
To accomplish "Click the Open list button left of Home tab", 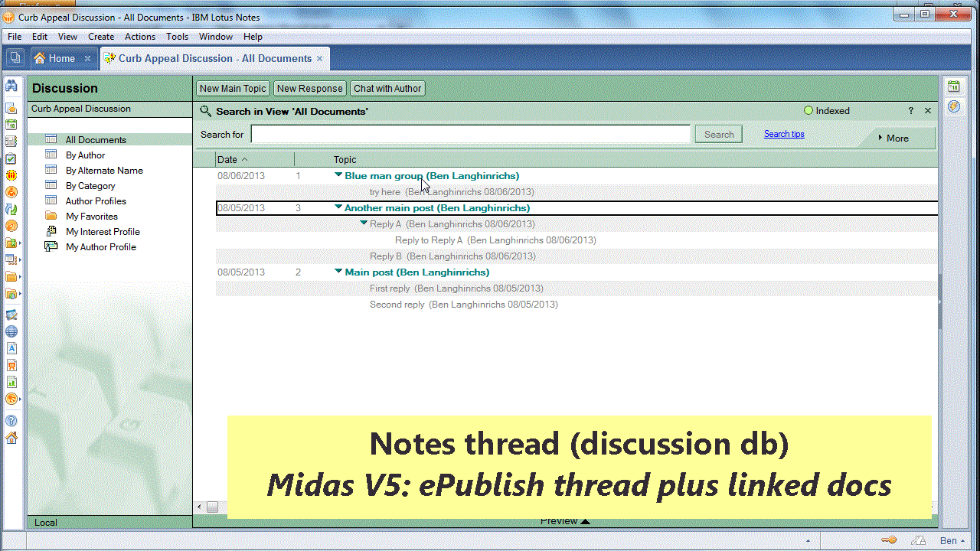I will click(15, 58).
